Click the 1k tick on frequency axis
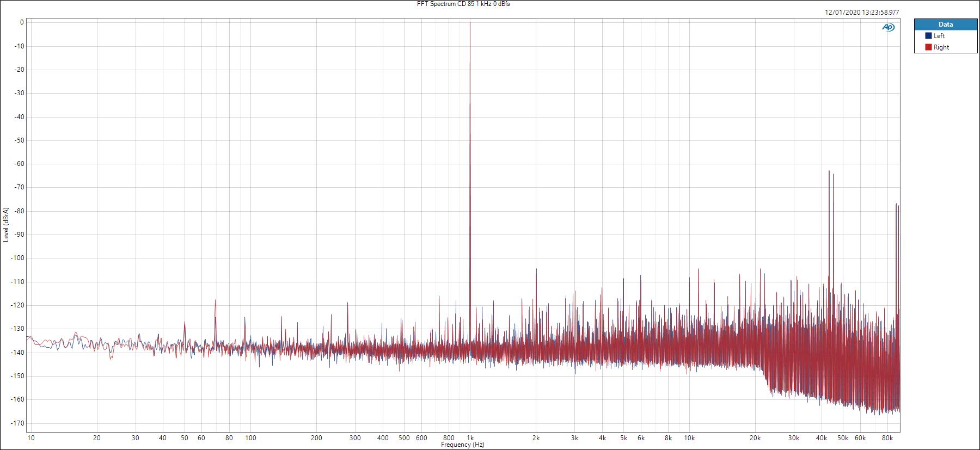The image size is (980, 450). click(470, 437)
